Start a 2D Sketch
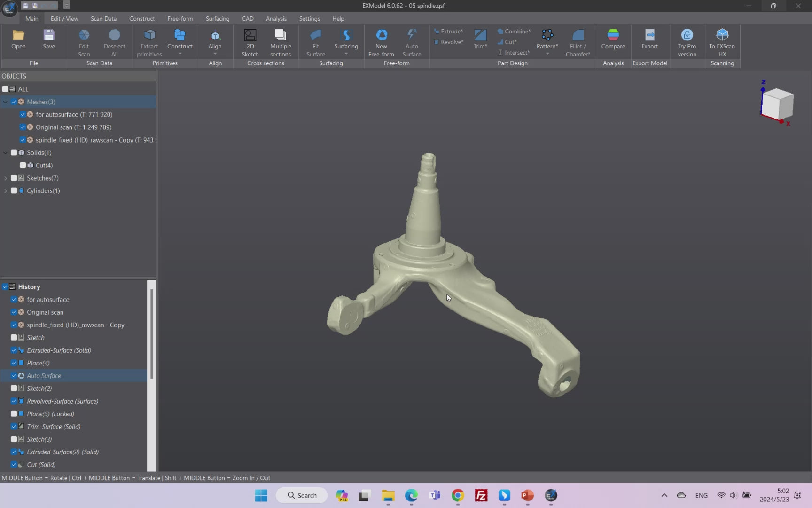This screenshot has width=812, height=508. [250, 43]
